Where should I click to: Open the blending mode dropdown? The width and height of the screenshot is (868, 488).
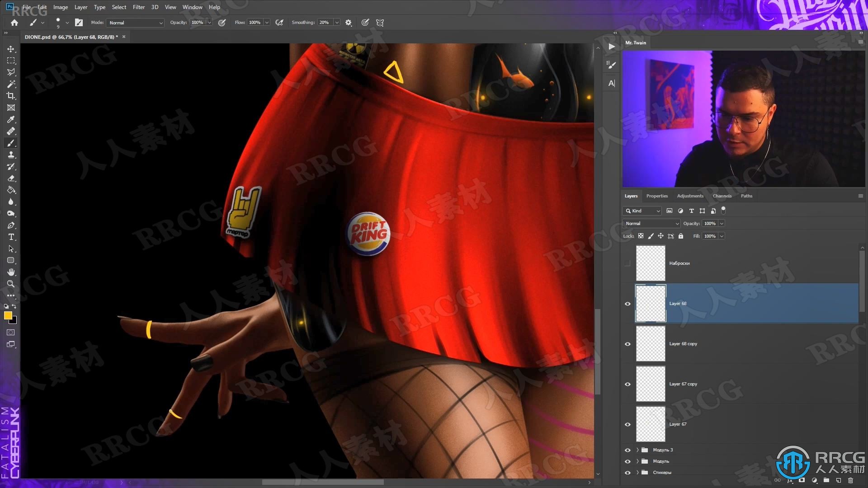651,223
